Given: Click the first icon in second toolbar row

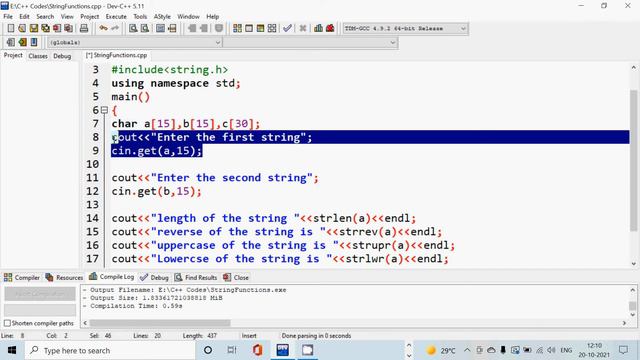Looking at the screenshot, I should 11,42.
